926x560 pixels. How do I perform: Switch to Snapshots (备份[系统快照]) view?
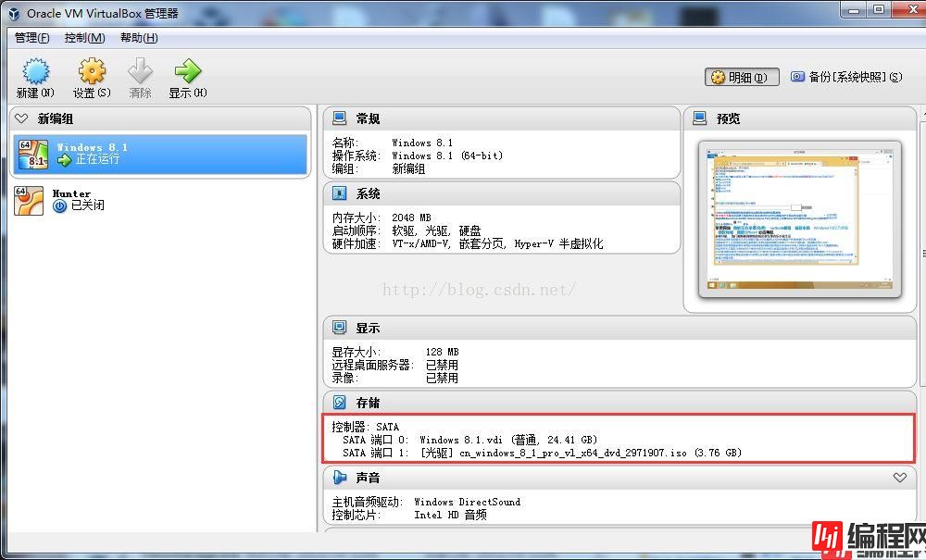[x=845, y=78]
